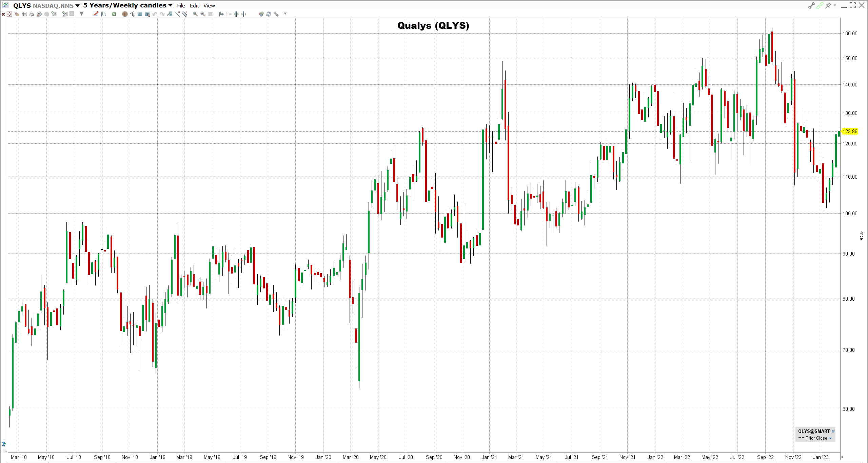Click the single trendline drawing icon
This screenshot has height=463, width=868.
pyautogui.click(x=177, y=14)
